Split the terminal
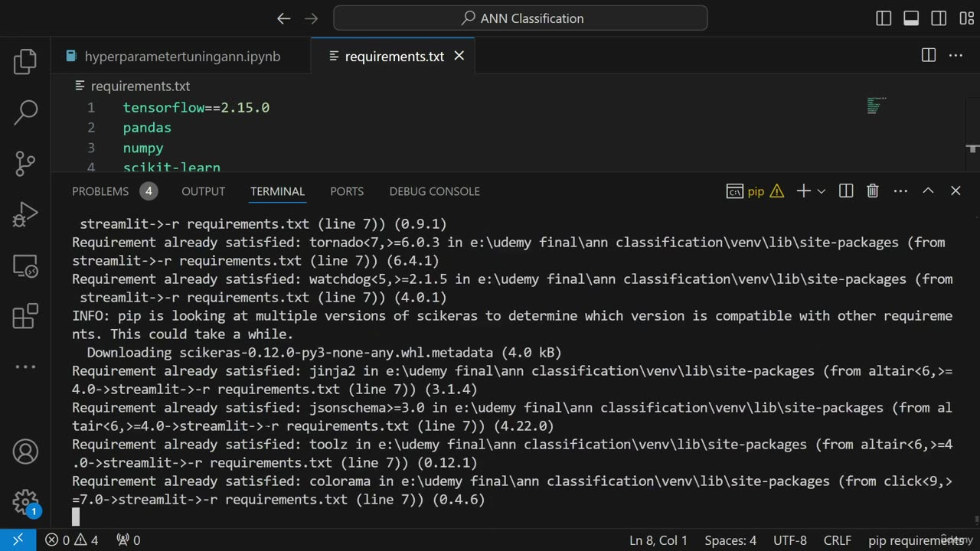Screen dimensions: 980x551 click(x=846, y=191)
